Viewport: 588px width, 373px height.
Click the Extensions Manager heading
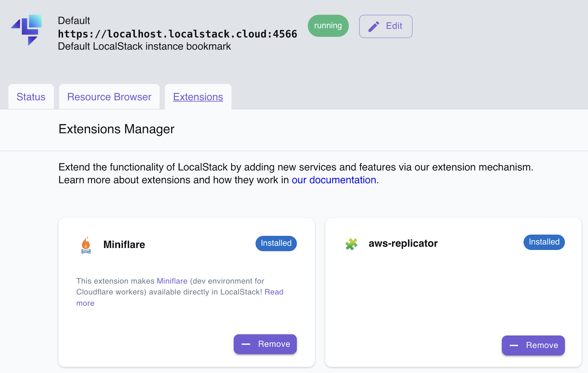point(116,129)
